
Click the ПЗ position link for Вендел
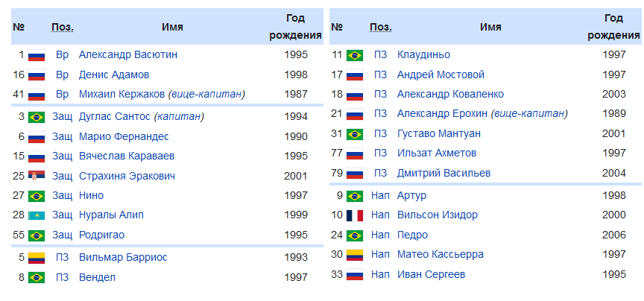63,277
